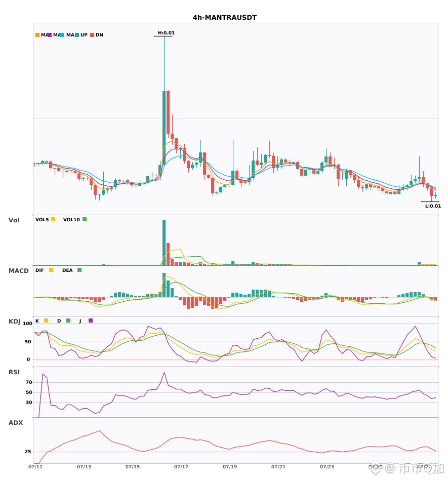448x481 pixels.
Task: Click the green D line swatch
Action: (x=68, y=320)
